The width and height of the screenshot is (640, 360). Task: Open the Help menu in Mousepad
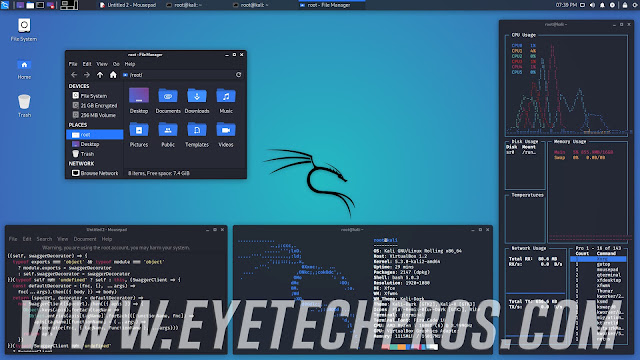(107, 239)
